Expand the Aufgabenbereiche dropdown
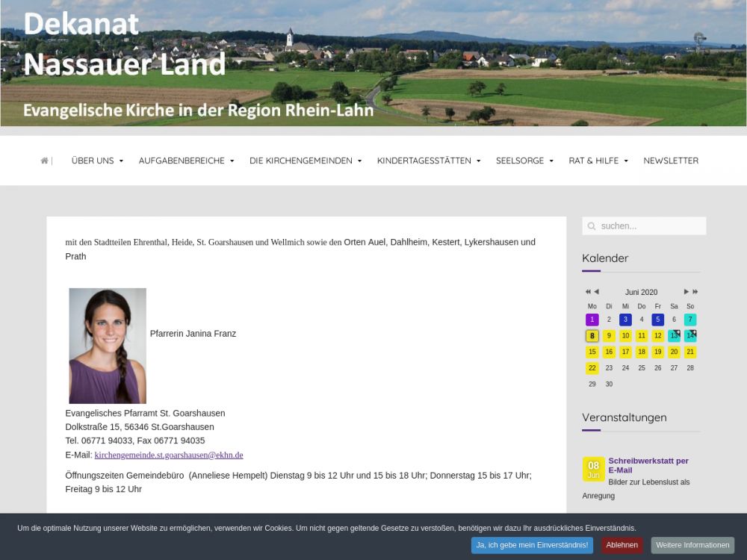 186,161
